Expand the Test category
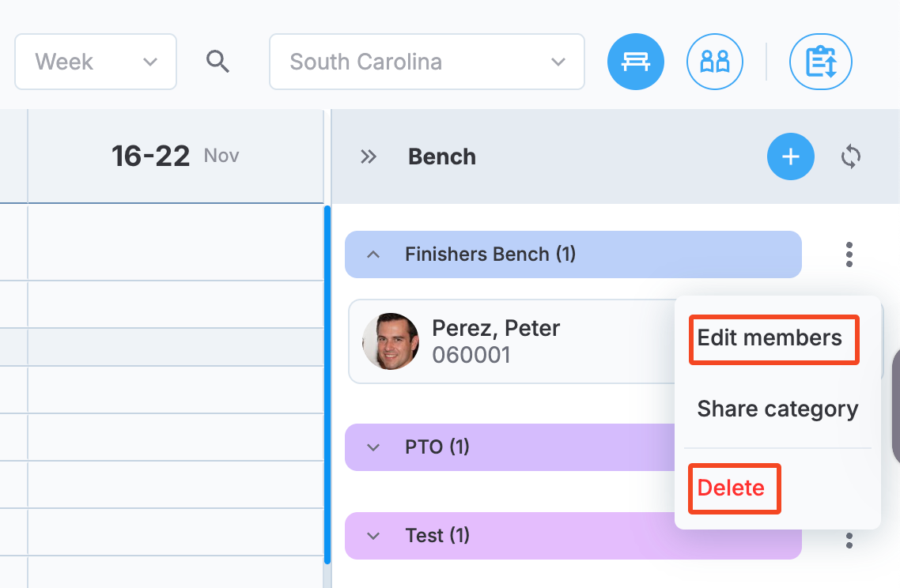The height and width of the screenshot is (588, 900). (x=373, y=536)
